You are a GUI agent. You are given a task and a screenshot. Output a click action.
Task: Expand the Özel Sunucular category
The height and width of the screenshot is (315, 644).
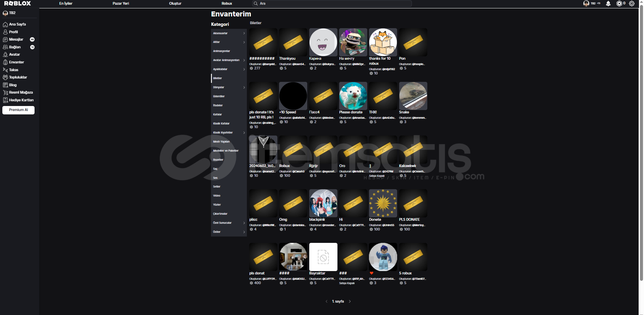coord(229,223)
